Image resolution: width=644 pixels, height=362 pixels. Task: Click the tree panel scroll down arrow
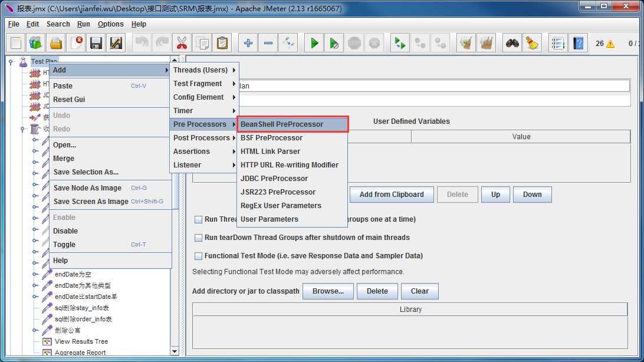pos(175,352)
